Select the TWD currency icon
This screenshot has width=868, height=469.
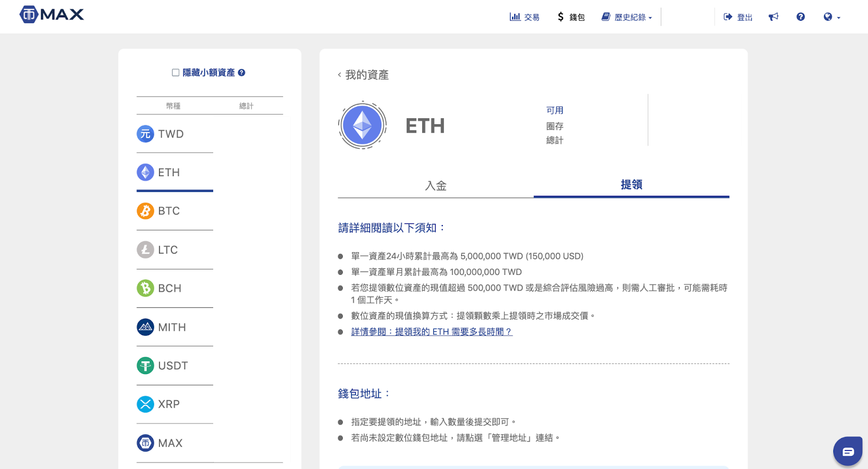tap(145, 134)
